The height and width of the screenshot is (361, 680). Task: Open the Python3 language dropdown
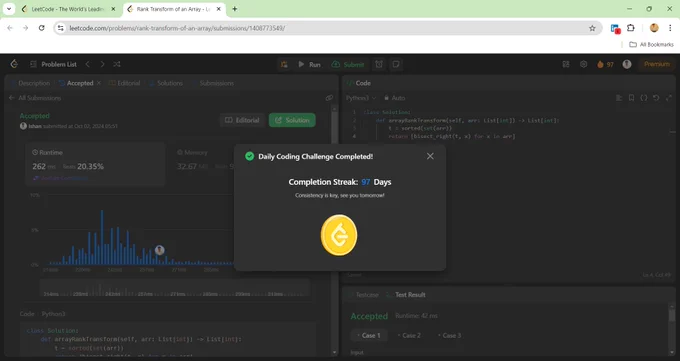tap(361, 98)
